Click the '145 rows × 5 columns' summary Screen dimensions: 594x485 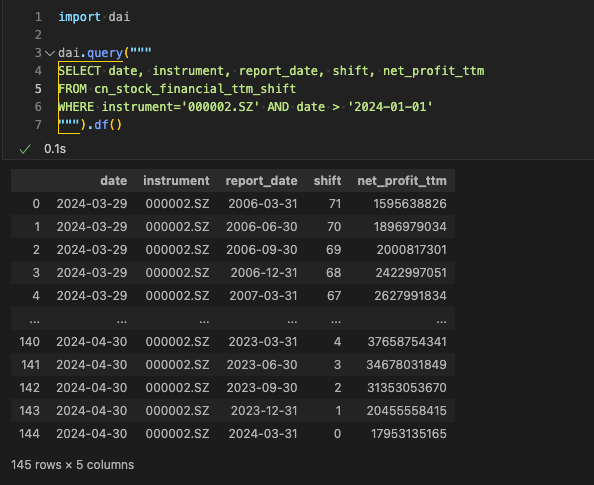(72, 465)
